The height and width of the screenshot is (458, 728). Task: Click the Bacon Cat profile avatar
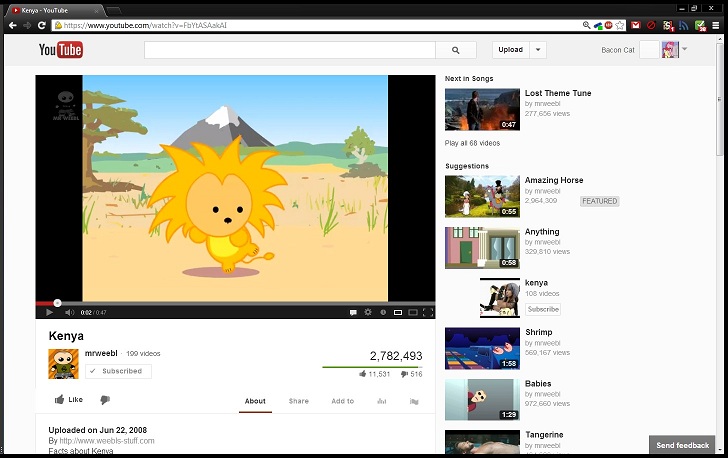click(670, 50)
